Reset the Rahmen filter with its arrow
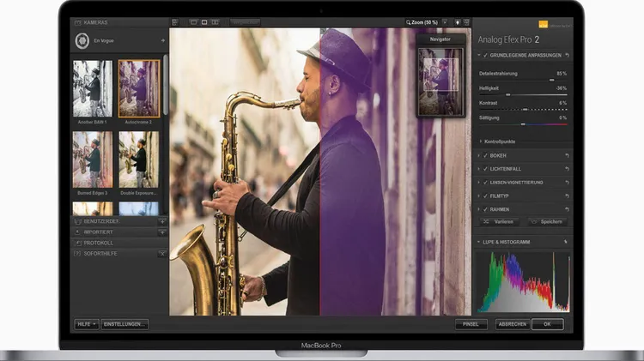Image resolution: width=644 pixels, height=361 pixels. pyautogui.click(x=568, y=209)
